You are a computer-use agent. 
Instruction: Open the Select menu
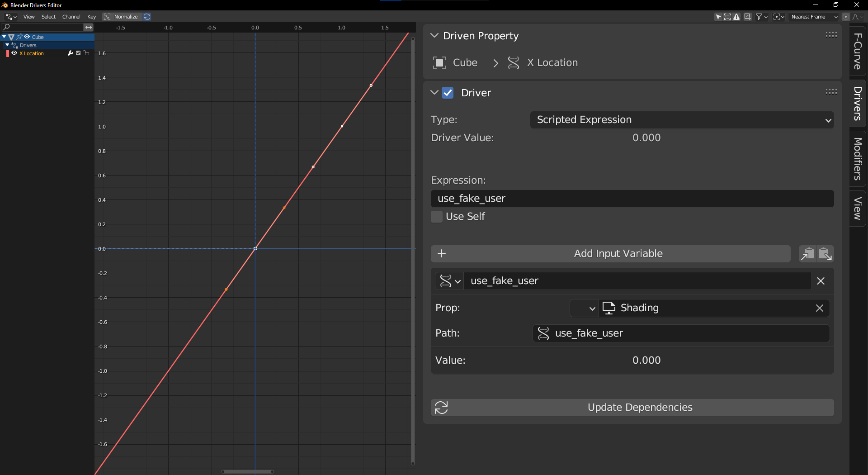coord(48,17)
